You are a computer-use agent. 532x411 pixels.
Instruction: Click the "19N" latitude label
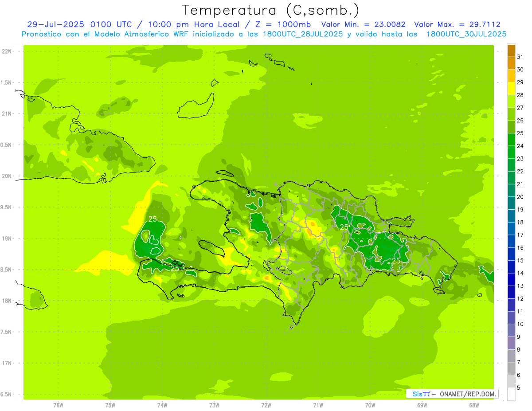tap(8, 239)
